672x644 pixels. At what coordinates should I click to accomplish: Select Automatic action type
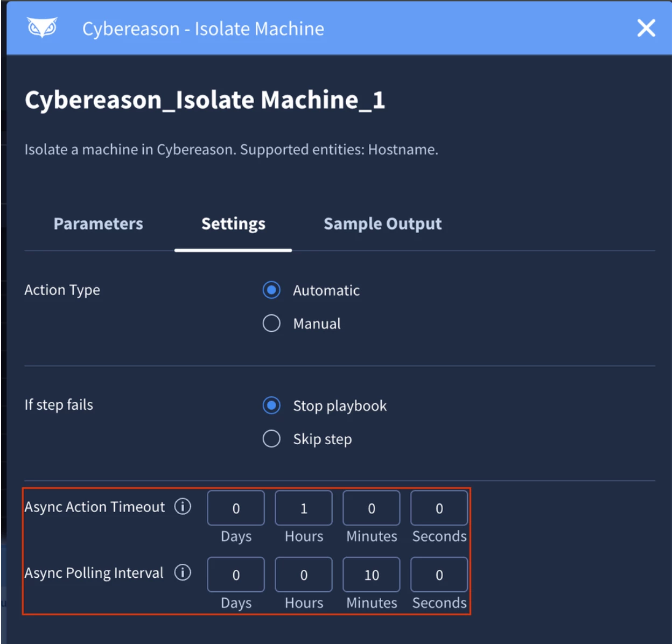point(271,290)
